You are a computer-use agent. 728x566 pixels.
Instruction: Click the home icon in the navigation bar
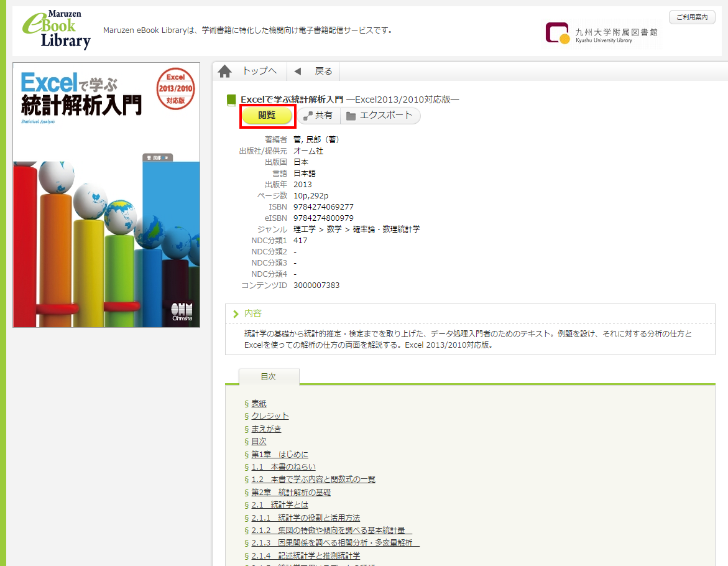[x=224, y=71]
